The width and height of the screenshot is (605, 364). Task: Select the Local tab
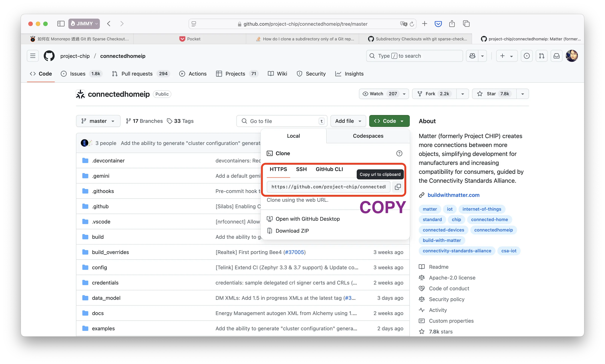click(293, 136)
